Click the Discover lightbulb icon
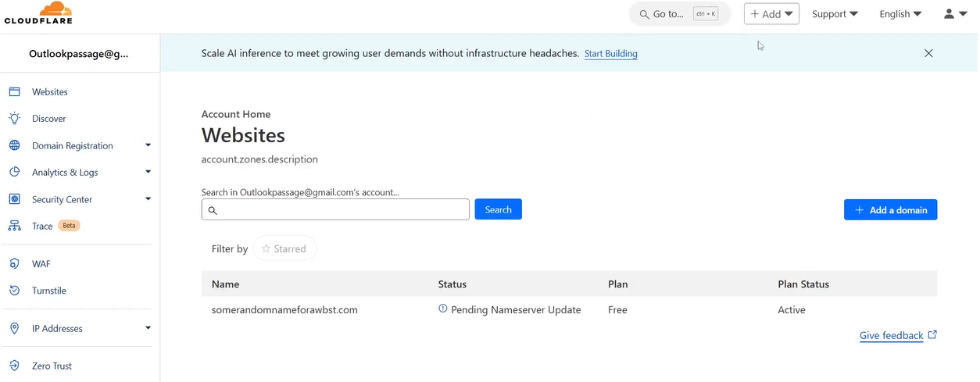980x382 pixels. pos(14,119)
